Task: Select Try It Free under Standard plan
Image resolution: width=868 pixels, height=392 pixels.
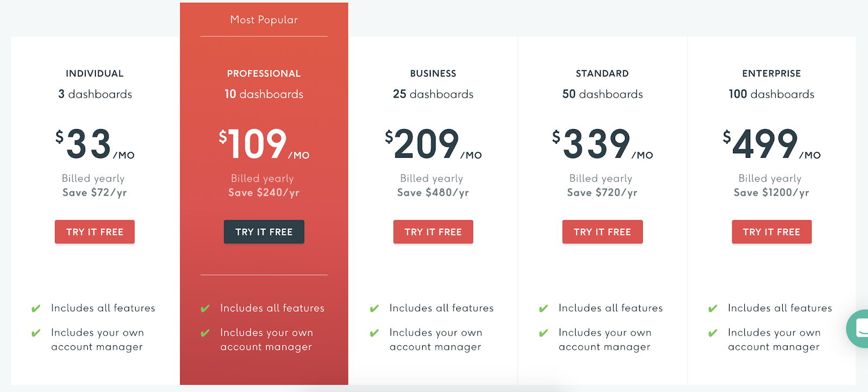Action: (x=602, y=232)
